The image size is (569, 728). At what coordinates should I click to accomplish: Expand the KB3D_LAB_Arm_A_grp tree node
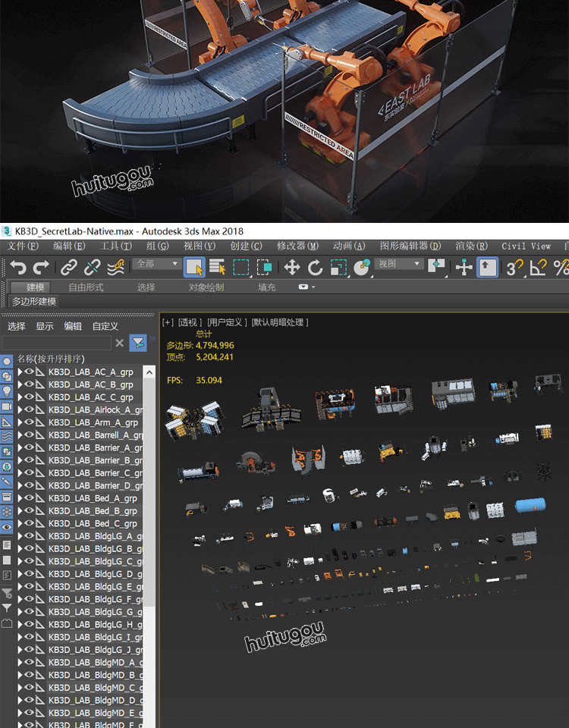(20, 422)
